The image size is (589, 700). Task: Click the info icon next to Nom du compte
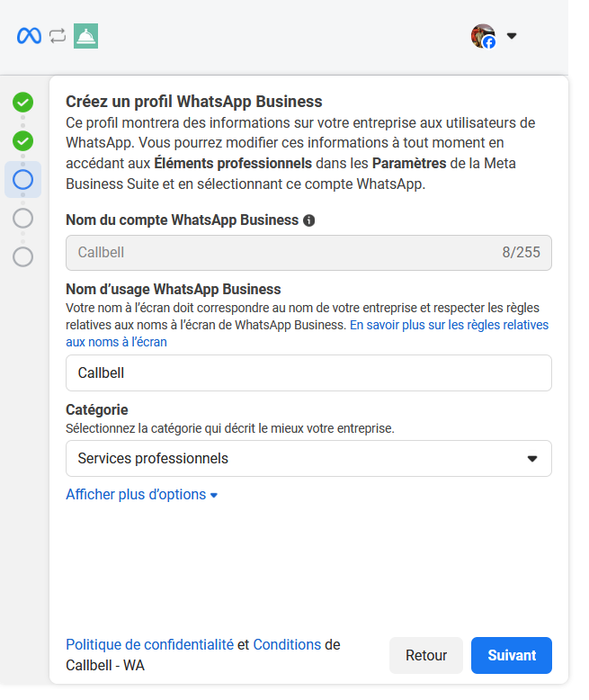tap(308, 220)
